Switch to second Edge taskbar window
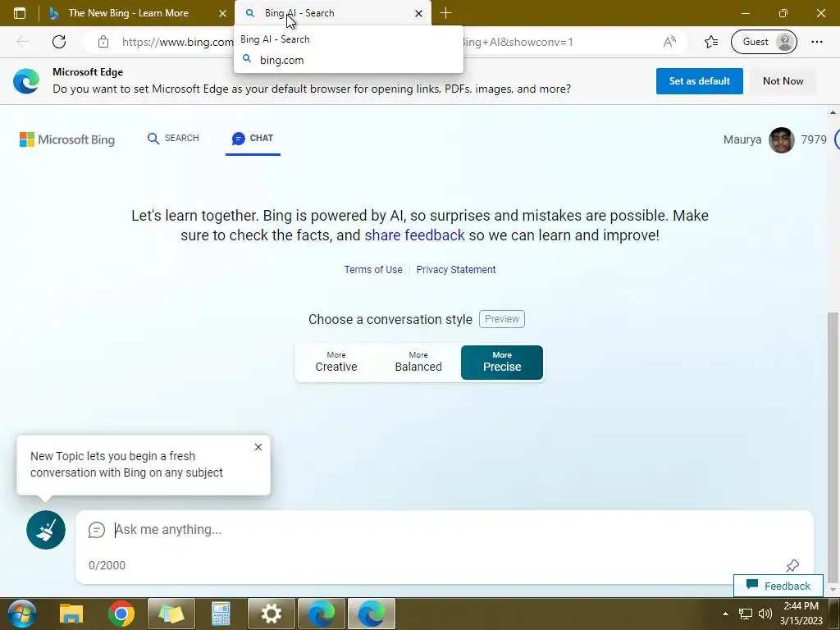The image size is (840, 630). pyautogui.click(x=372, y=614)
